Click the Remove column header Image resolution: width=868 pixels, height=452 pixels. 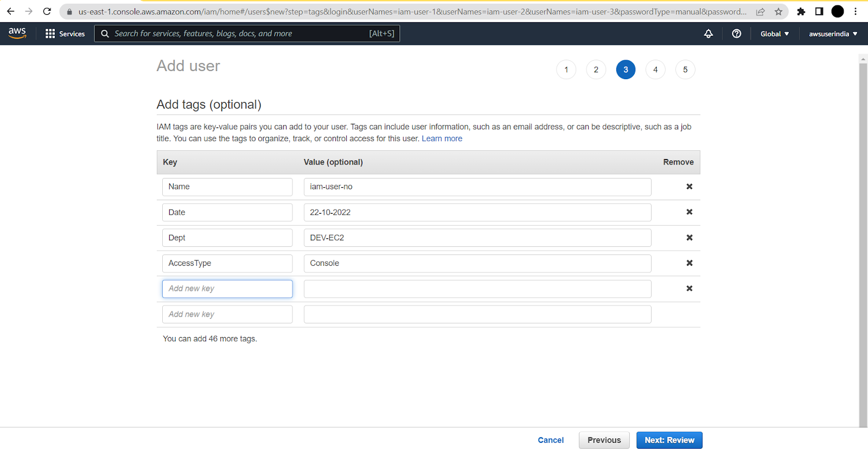(x=678, y=162)
